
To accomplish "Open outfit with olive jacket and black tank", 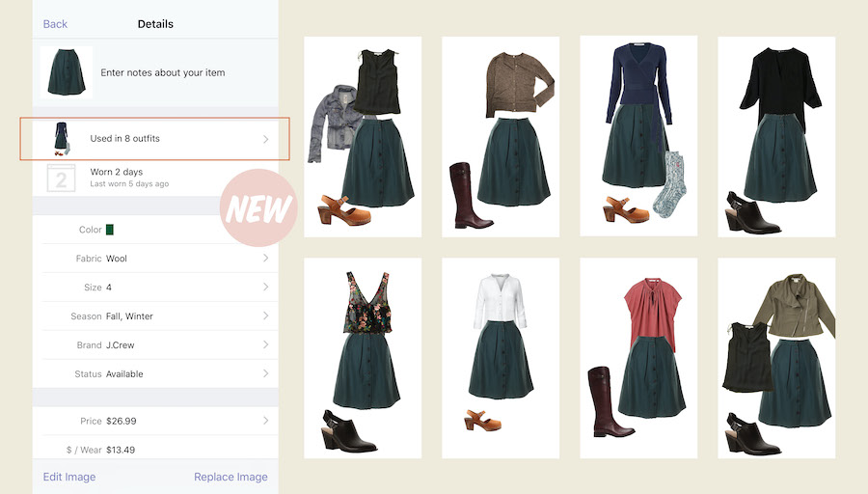I will (x=776, y=358).
